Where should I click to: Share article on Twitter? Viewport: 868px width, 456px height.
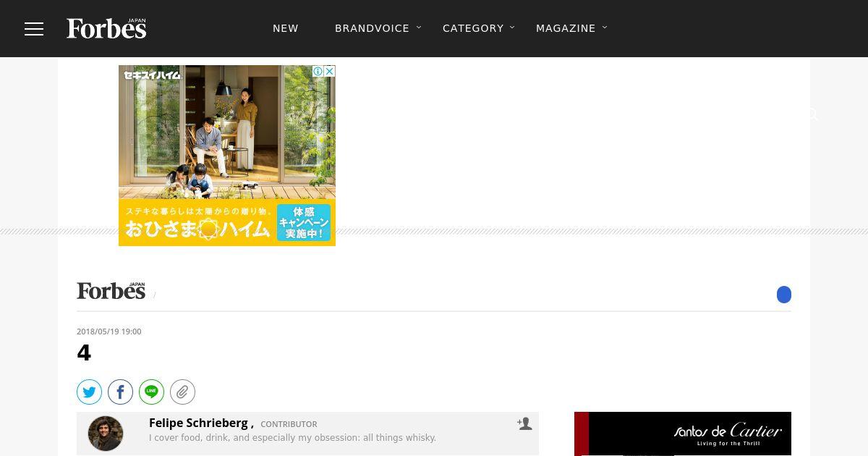coord(89,392)
